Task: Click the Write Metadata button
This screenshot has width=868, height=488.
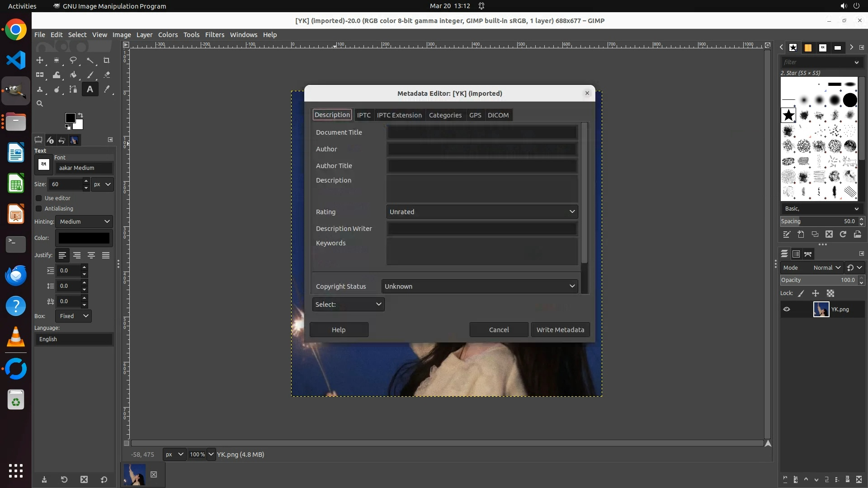Action: 560,330
